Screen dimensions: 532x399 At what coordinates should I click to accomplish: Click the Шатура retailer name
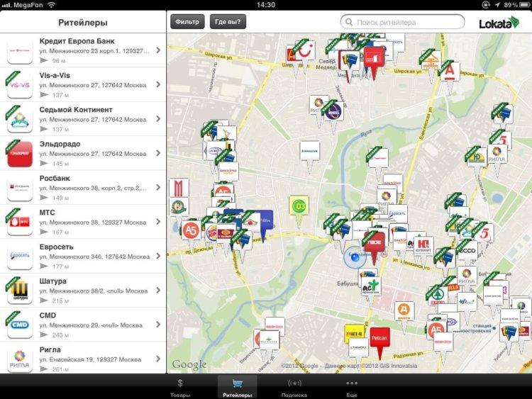(53, 281)
